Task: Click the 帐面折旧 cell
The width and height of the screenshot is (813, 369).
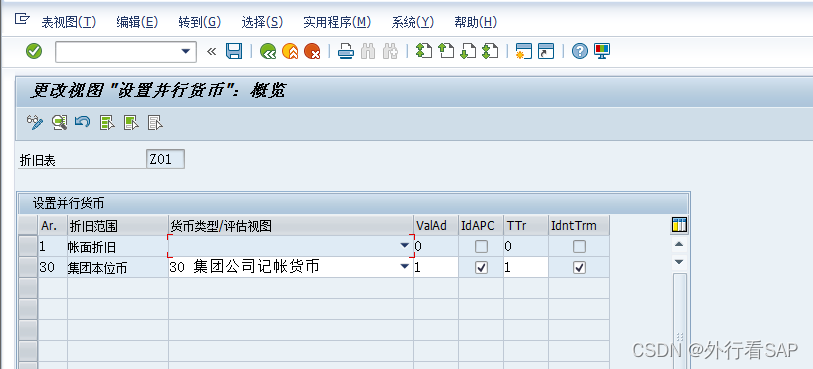Action: [118, 246]
